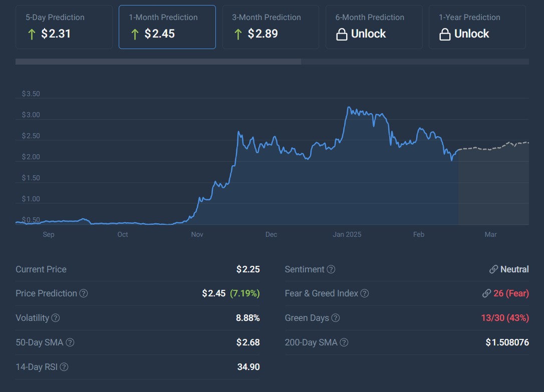Open the Neutral sentiment link
544x392 pixels.
[x=509, y=269]
